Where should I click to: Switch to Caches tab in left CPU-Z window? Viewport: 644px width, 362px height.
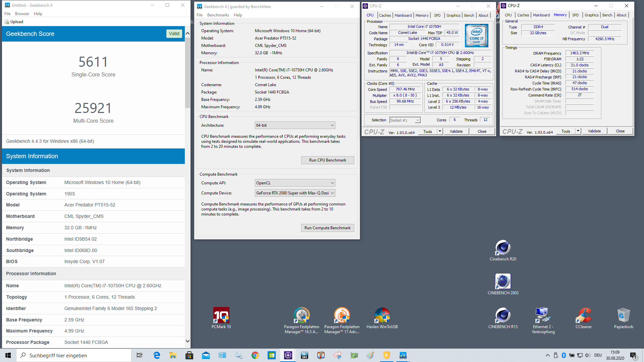[385, 15]
